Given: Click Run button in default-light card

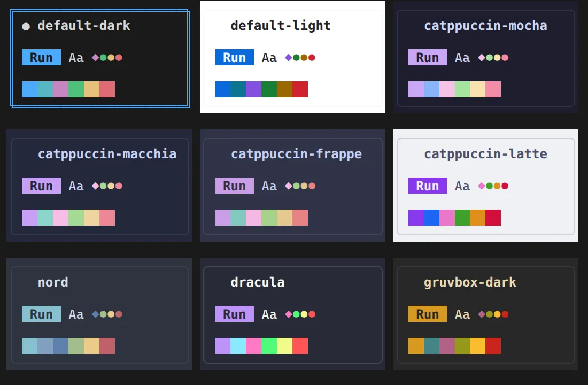Looking at the screenshot, I should point(234,57).
